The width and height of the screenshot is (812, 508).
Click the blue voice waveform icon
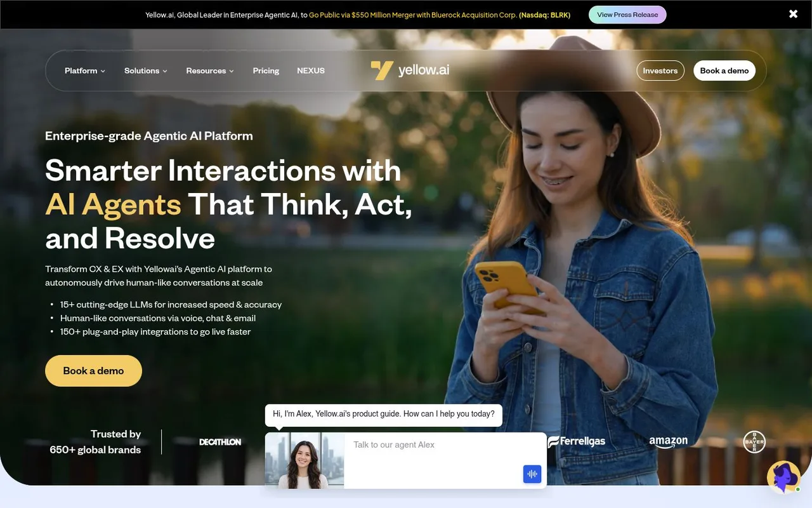pyautogui.click(x=532, y=474)
